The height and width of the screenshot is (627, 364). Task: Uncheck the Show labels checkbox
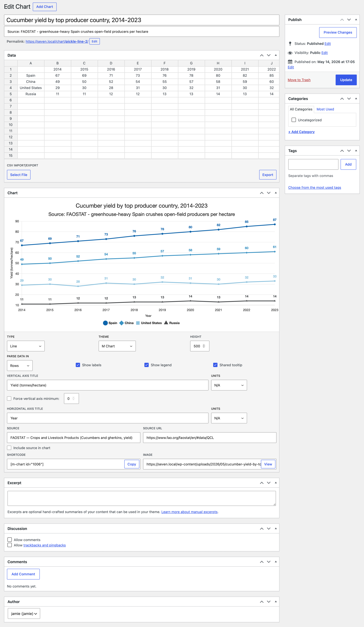pyautogui.click(x=78, y=365)
